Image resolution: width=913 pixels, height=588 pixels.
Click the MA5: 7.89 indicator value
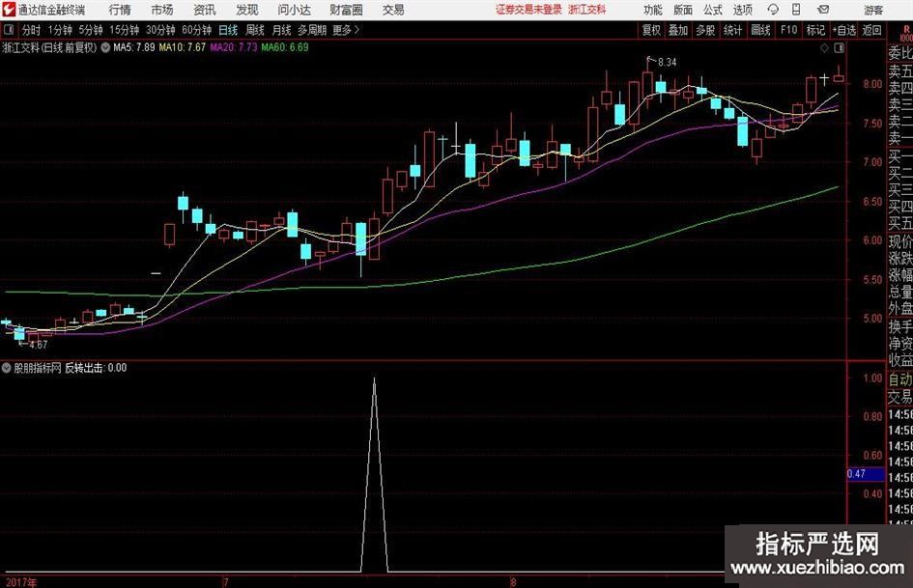click(x=134, y=47)
